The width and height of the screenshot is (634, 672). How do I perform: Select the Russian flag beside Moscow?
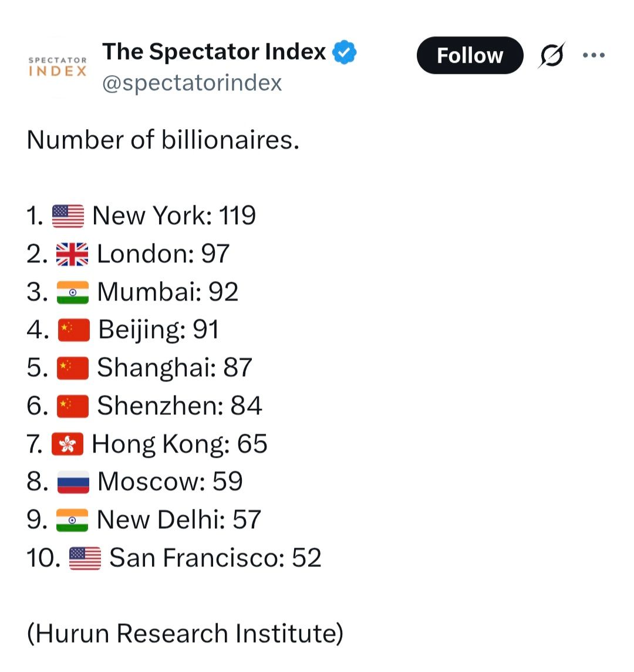coord(73,482)
